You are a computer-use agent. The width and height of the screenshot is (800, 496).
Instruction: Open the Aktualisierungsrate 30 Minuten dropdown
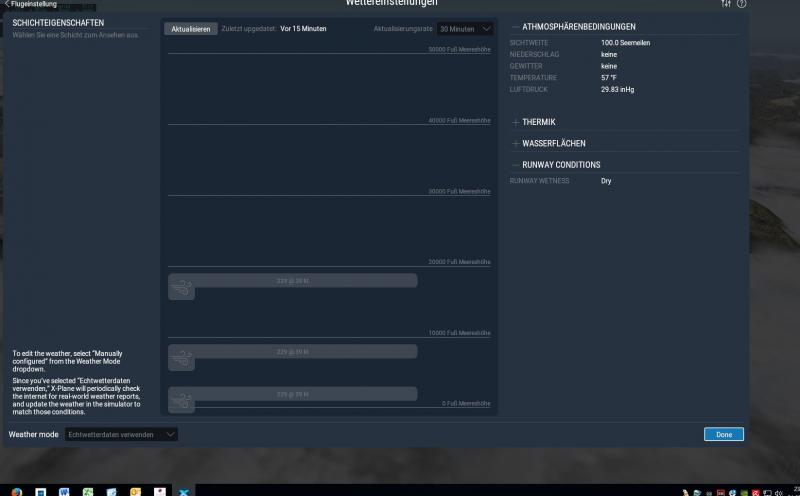465,29
